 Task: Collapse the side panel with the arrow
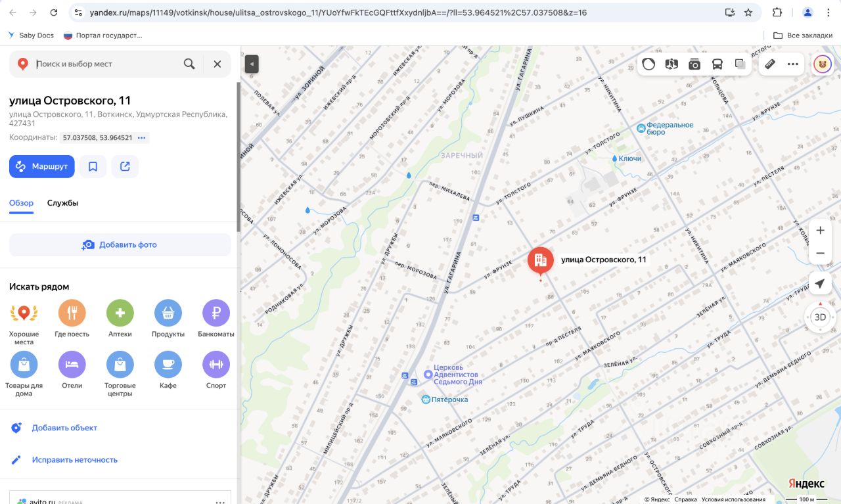pos(252,64)
